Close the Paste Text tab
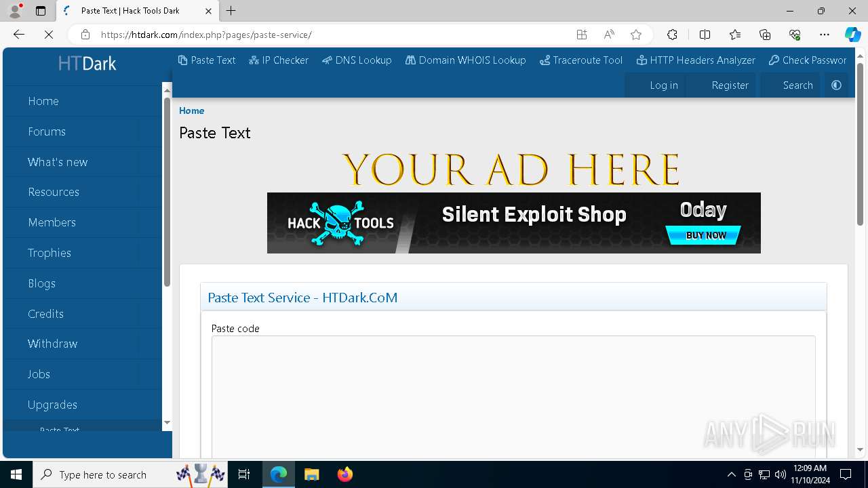868x488 pixels. click(208, 11)
